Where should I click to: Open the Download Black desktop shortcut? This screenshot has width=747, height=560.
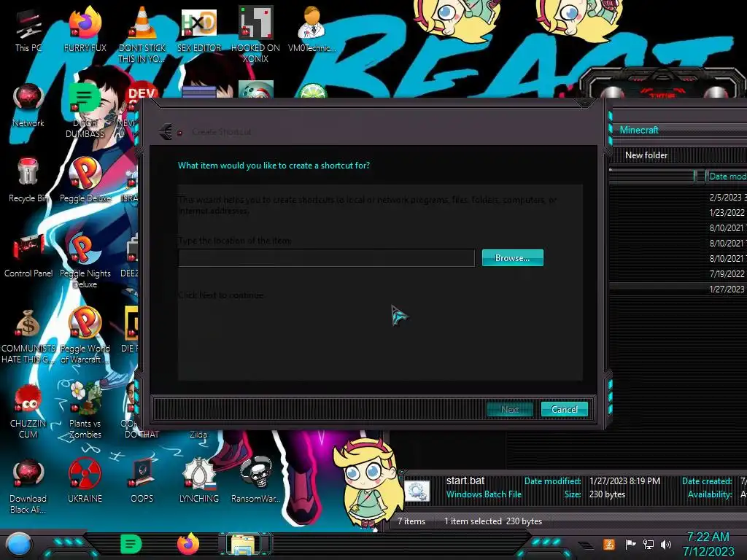pyautogui.click(x=28, y=486)
